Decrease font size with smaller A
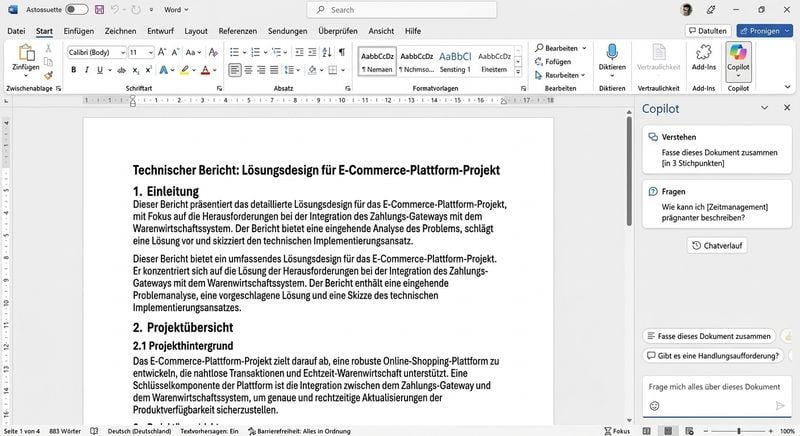Screen dimensions: 800x436 click(x=175, y=53)
